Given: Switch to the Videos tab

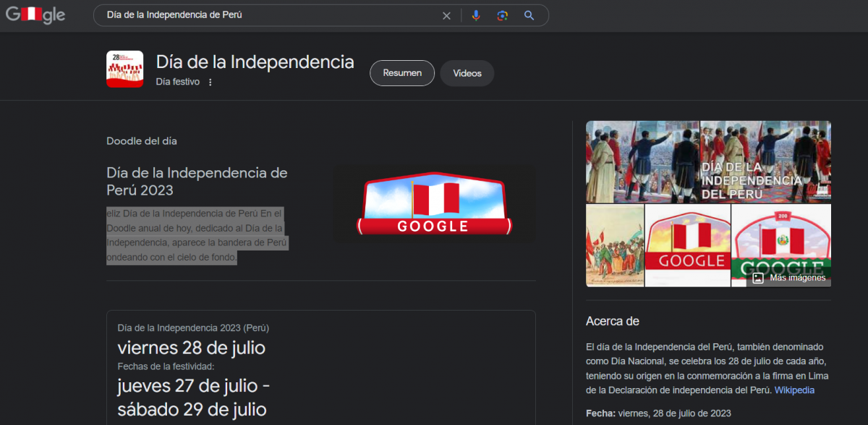Looking at the screenshot, I should (467, 73).
